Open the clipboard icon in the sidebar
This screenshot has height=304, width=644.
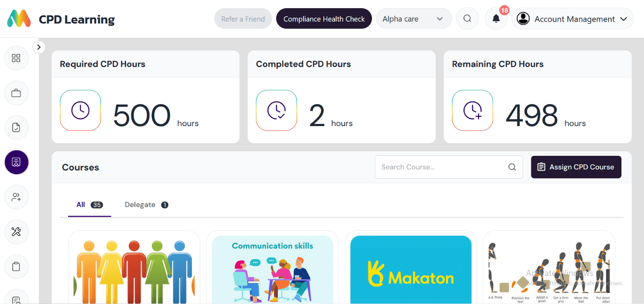(16, 266)
